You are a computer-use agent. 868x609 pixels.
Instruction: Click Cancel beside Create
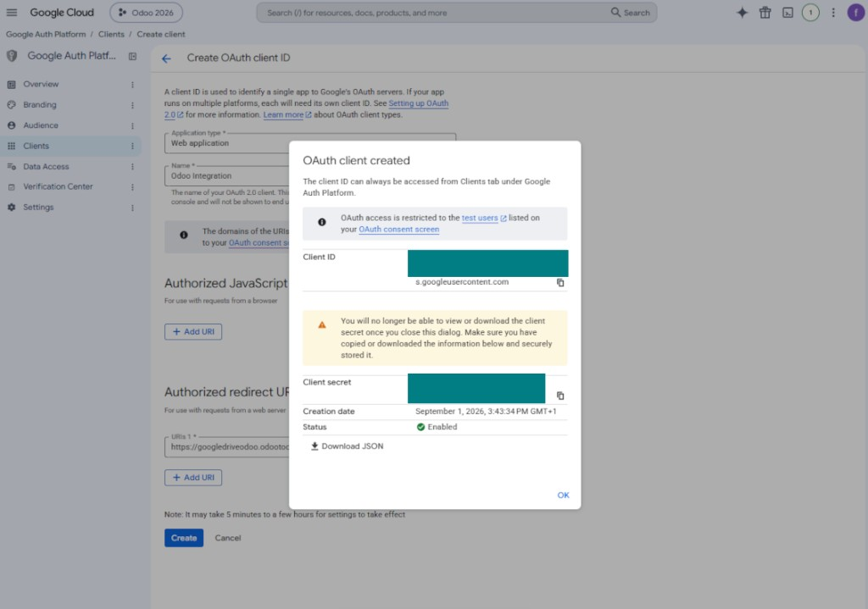point(227,538)
